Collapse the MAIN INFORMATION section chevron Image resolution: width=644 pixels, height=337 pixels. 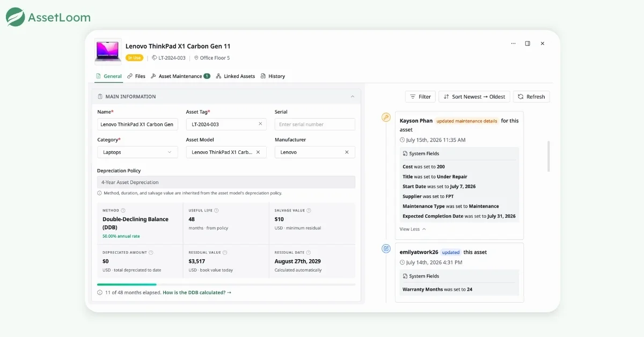(x=353, y=97)
